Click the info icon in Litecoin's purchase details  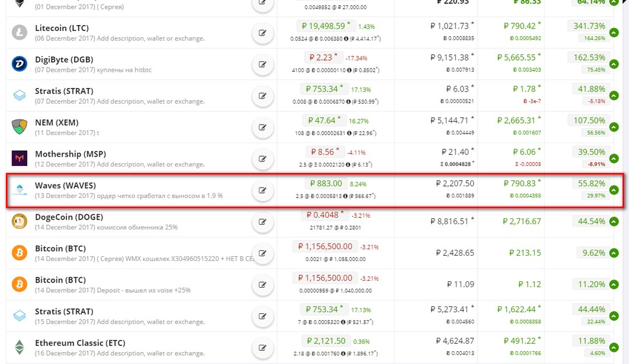[x=347, y=39]
